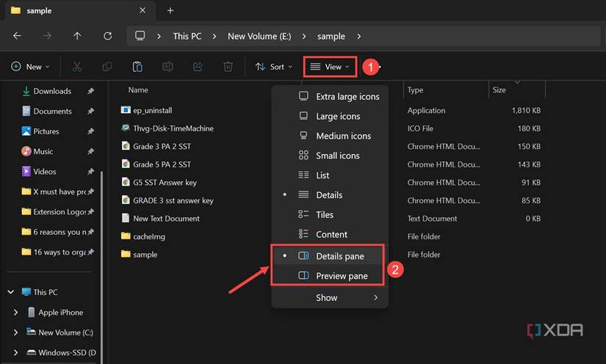Image resolution: width=606 pixels, height=364 pixels.
Task: Open Documents in the sidebar
Action: 52,111
